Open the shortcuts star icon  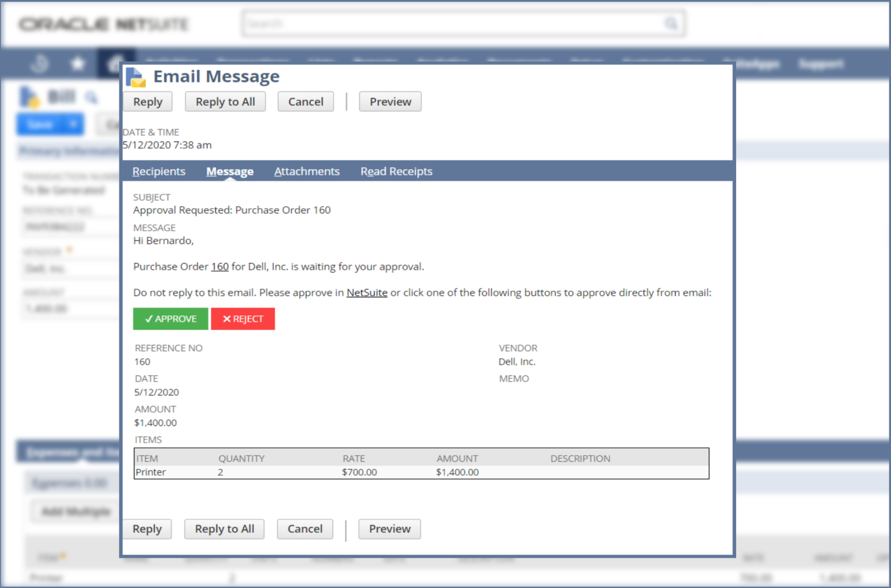point(77,64)
